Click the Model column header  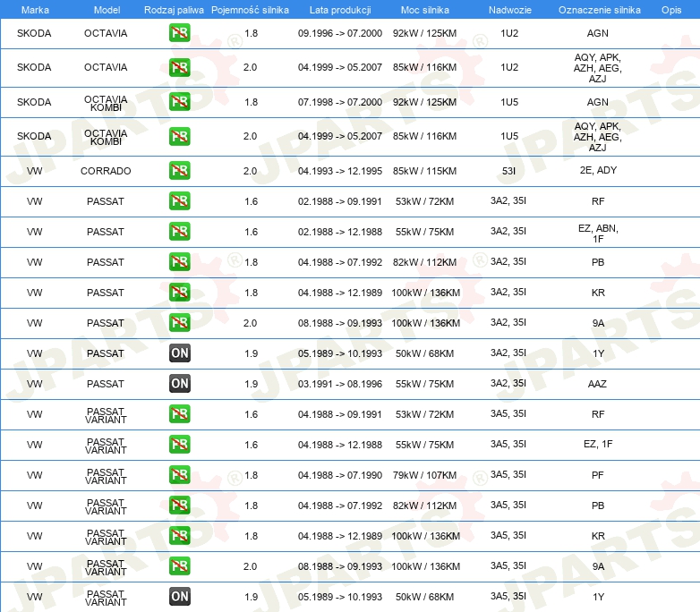pyautogui.click(x=107, y=10)
